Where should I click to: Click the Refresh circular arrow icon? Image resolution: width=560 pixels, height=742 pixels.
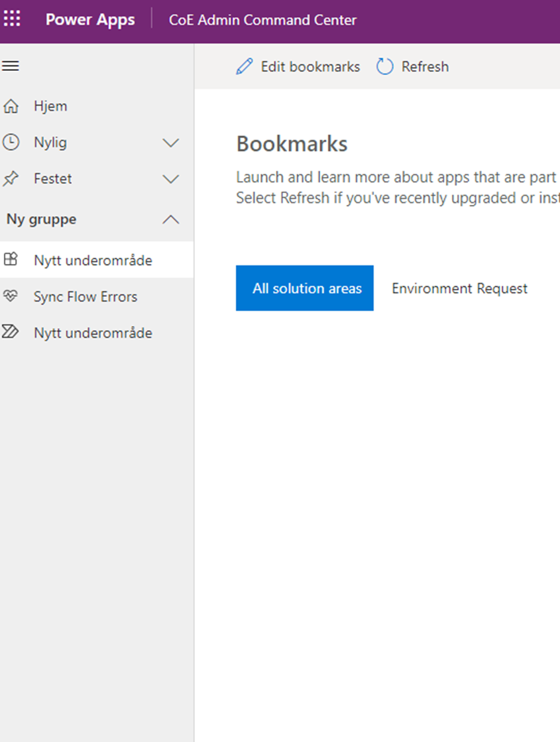coord(384,66)
